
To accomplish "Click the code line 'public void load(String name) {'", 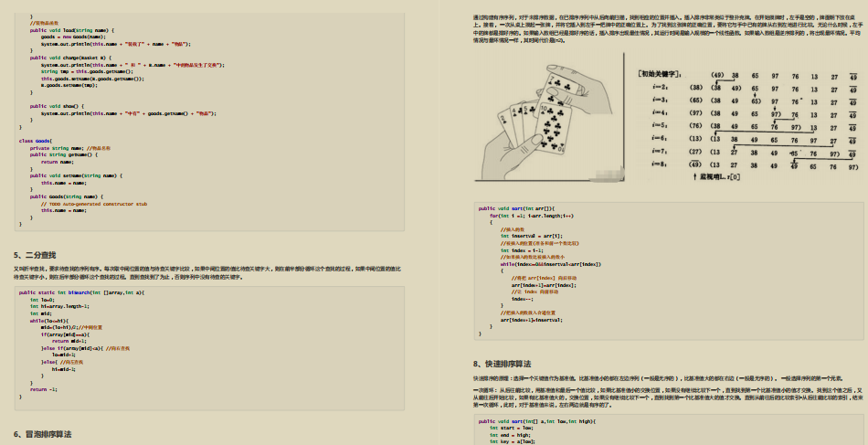I will 72,30.
